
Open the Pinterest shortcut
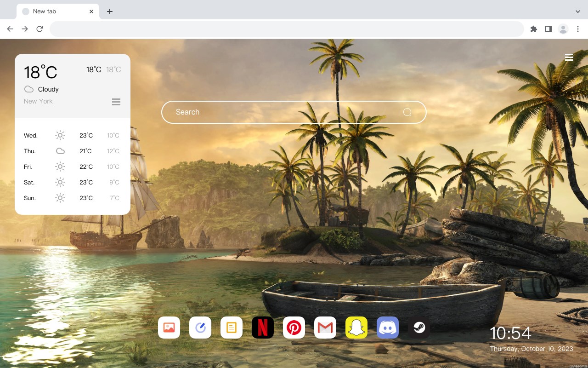[294, 328]
